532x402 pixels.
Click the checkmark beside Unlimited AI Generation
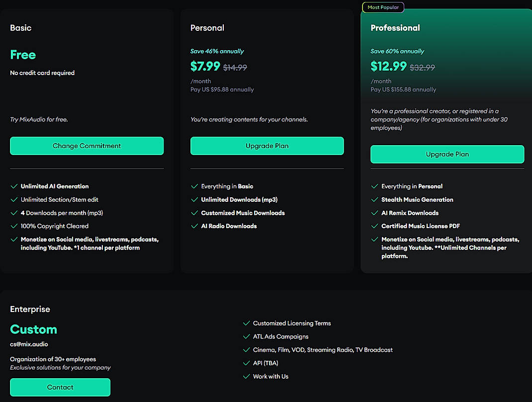(x=13, y=186)
